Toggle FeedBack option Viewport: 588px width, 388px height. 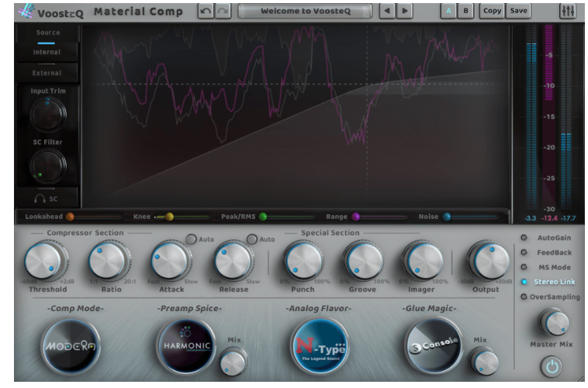pyautogui.click(x=546, y=252)
